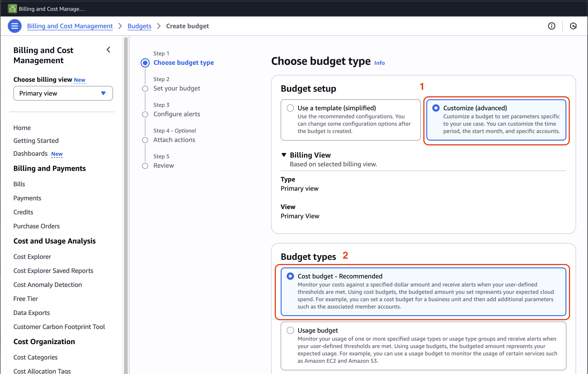
Task: Click the hexagon settings icon top right
Action: pyautogui.click(x=573, y=26)
